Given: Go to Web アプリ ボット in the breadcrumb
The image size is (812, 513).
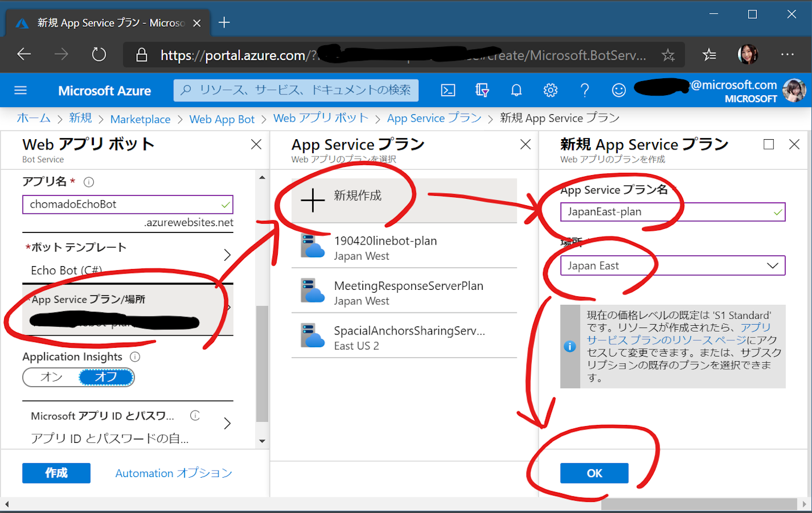Looking at the screenshot, I should click(321, 118).
